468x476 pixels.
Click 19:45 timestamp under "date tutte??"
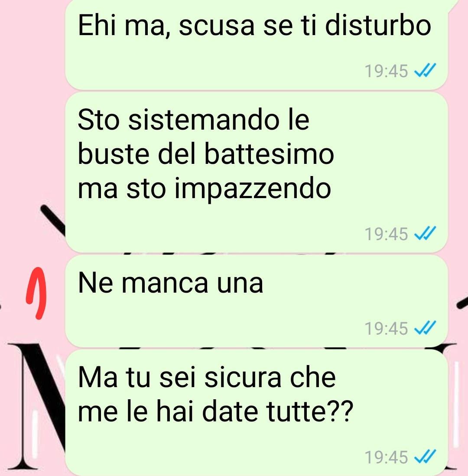[386, 457]
